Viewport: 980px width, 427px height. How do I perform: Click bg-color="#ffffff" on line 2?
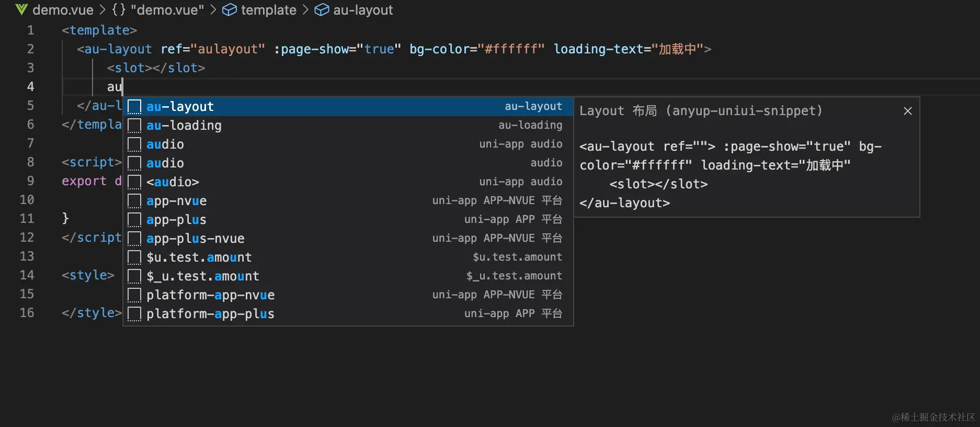[x=477, y=49]
